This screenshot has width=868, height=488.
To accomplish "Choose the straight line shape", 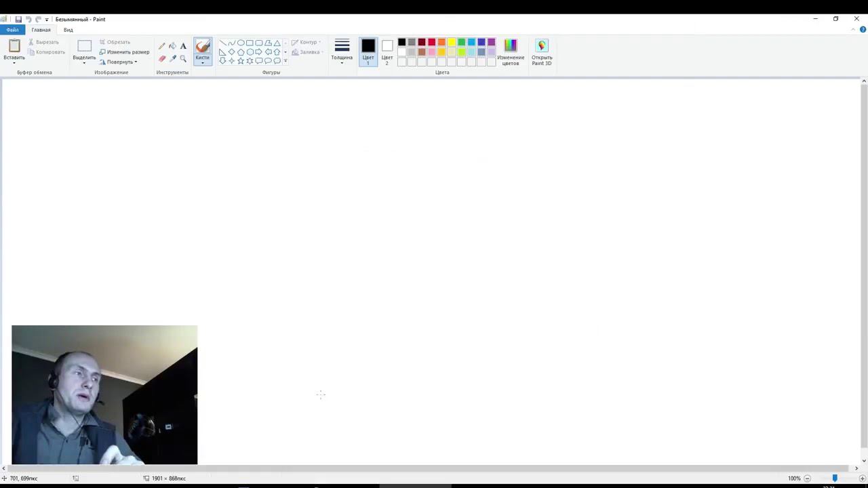I will pos(222,43).
